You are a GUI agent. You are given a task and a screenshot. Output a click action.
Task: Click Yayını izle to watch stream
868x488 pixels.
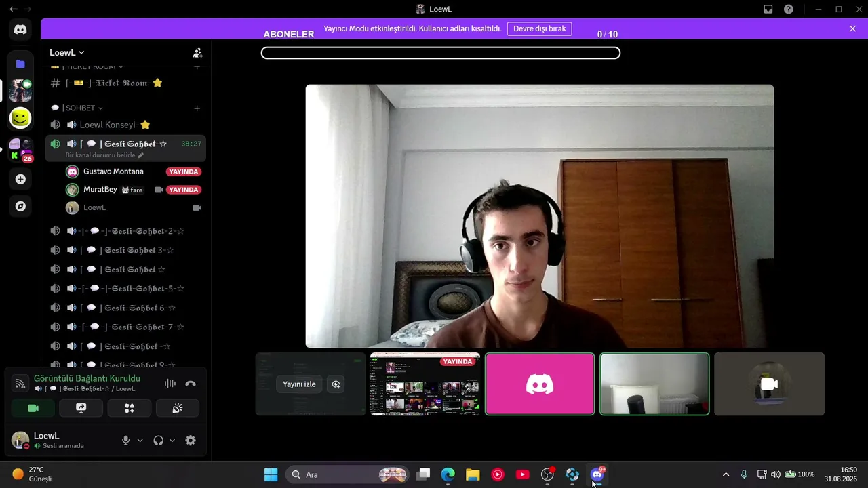click(x=299, y=384)
